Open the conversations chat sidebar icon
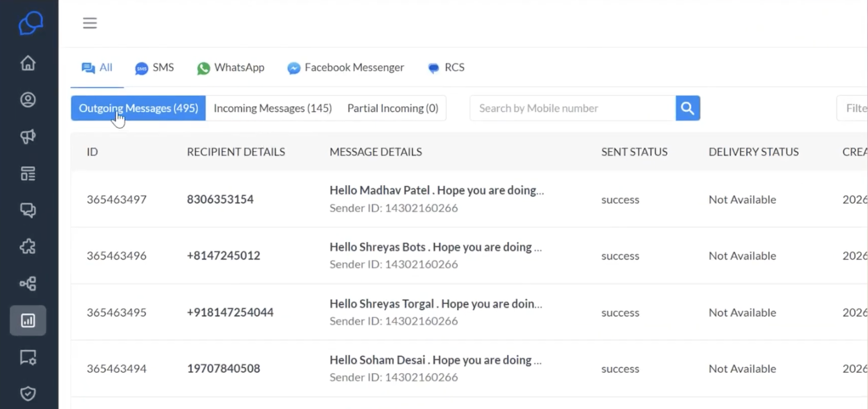The height and width of the screenshot is (409, 868). 28,210
